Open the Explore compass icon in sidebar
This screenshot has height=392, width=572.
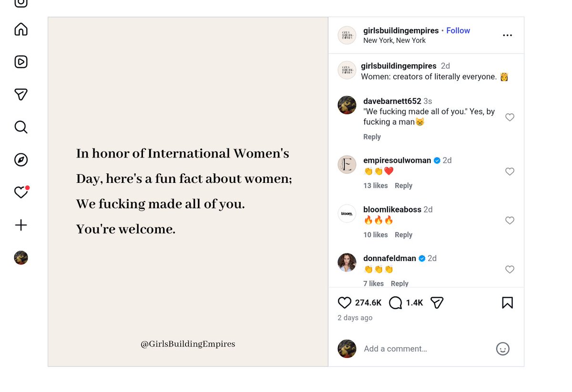coord(21,160)
